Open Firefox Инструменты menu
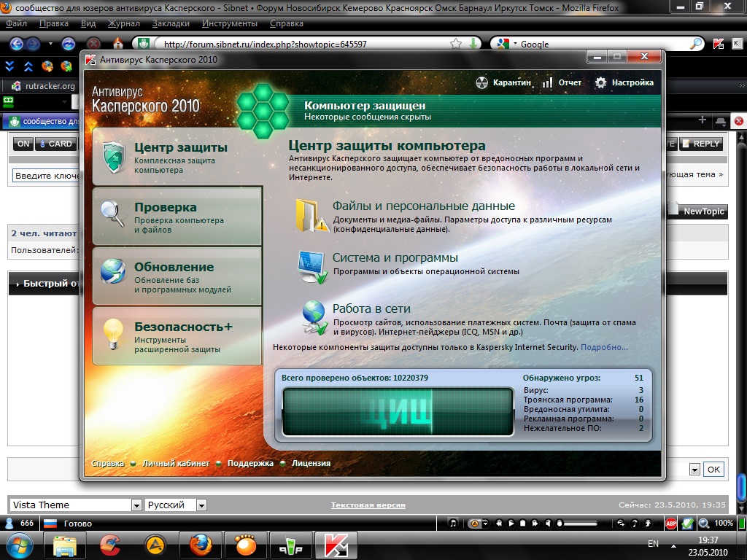This screenshot has width=747, height=560. [x=230, y=23]
